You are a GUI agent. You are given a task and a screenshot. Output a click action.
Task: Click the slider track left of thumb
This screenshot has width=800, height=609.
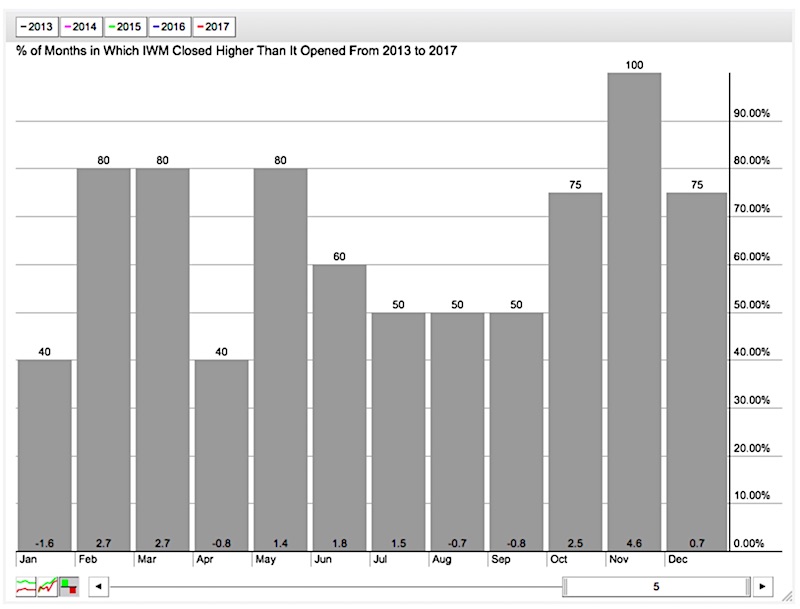(x=336, y=587)
